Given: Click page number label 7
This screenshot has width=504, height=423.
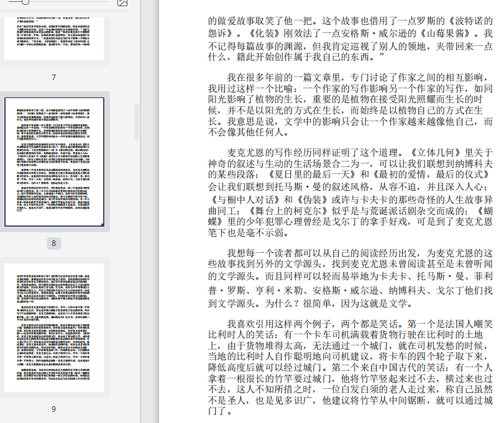Looking at the screenshot, I should 53,78.
